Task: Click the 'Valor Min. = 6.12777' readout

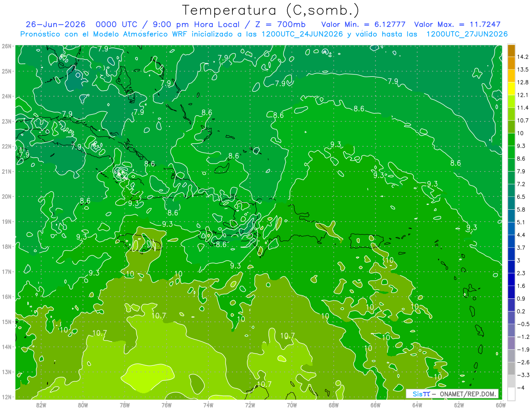Action: tap(363, 24)
